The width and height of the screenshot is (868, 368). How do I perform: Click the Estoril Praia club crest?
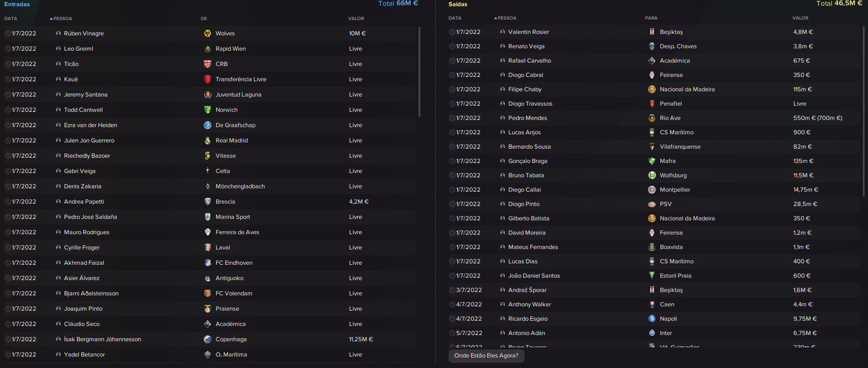click(652, 276)
